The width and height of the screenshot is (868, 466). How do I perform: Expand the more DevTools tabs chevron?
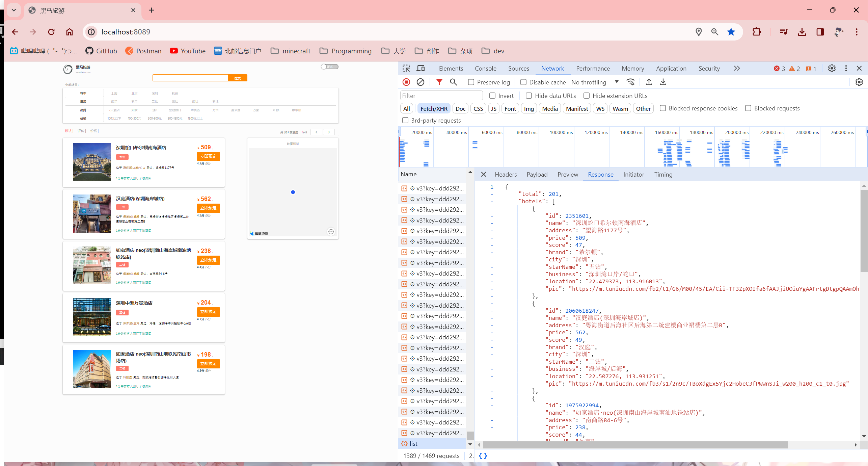pos(737,69)
